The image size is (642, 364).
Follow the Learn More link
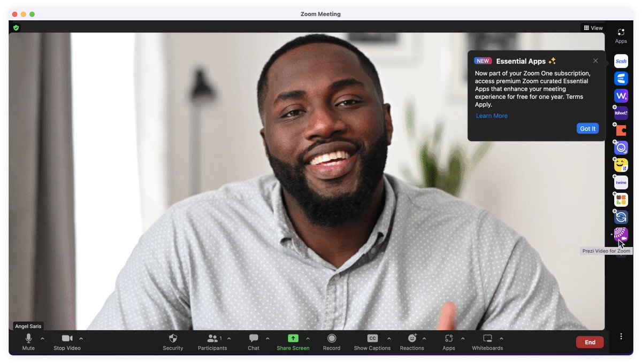pyautogui.click(x=492, y=116)
